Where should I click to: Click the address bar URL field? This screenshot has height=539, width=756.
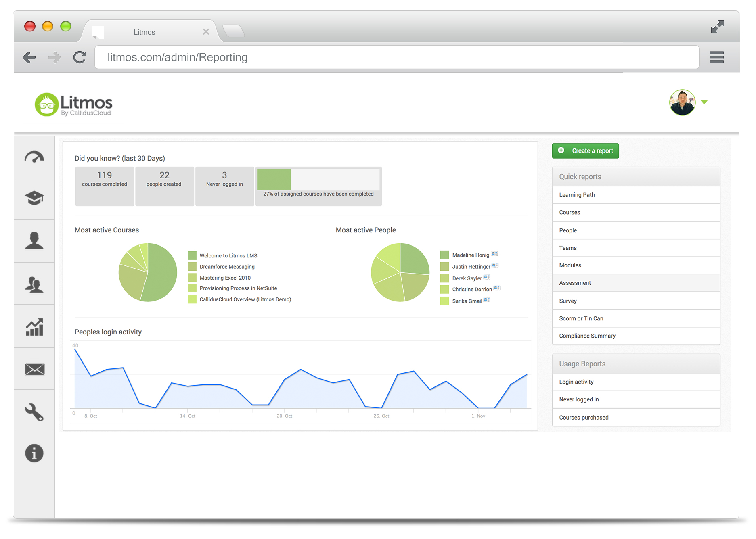click(397, 57)
